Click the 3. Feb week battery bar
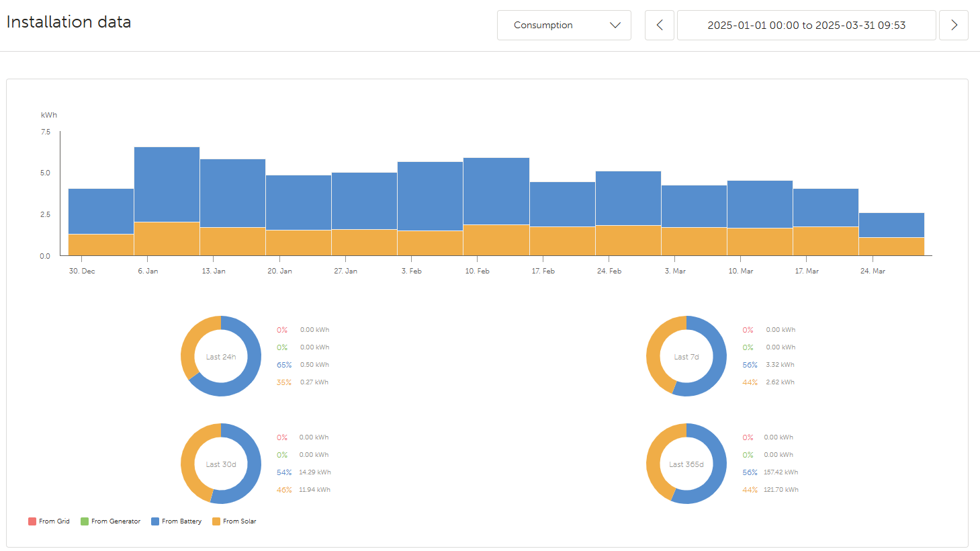Image resolution: width=980 pixels, height=551 pixels. [x=430, y=196]
